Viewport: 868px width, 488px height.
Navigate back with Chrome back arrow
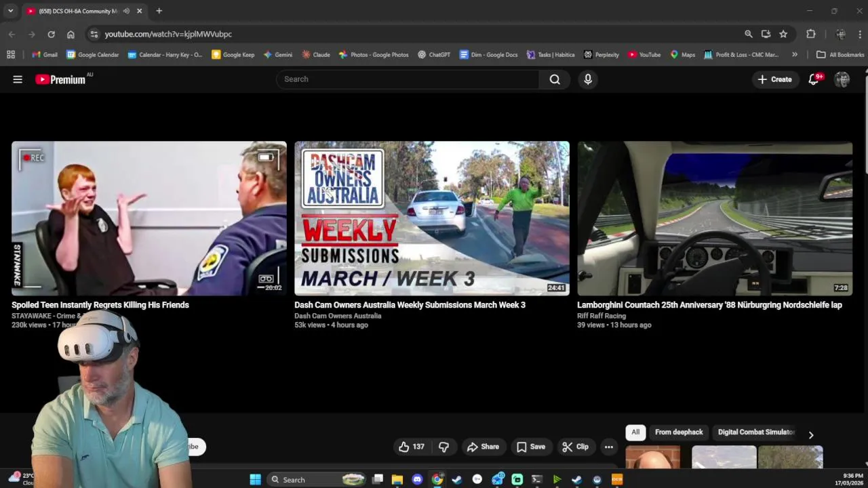pos(12,34)
